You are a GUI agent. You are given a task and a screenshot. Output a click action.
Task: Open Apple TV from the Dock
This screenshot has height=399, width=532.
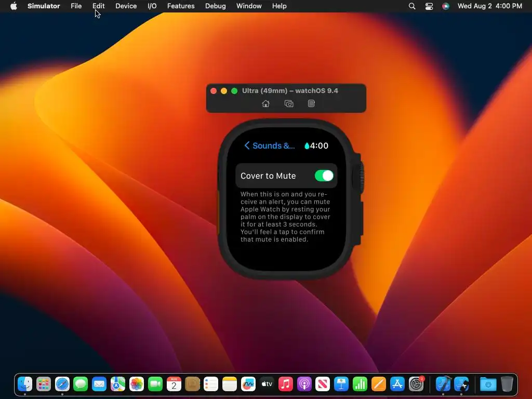tap(267, 384)
